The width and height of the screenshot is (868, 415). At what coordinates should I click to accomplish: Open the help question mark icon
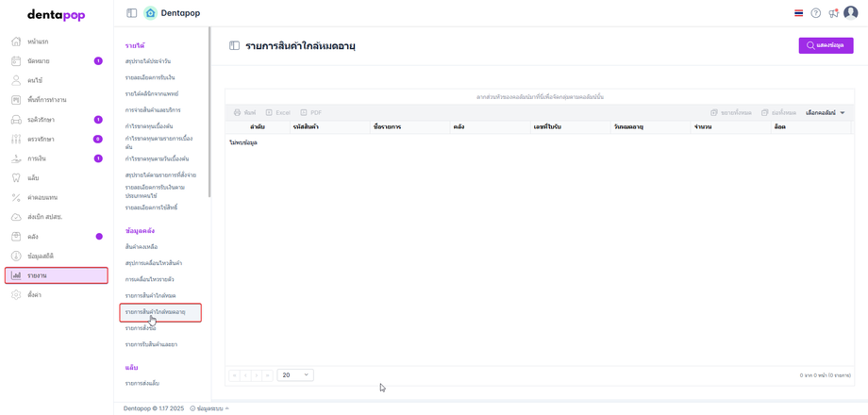(x=815, y=13)
